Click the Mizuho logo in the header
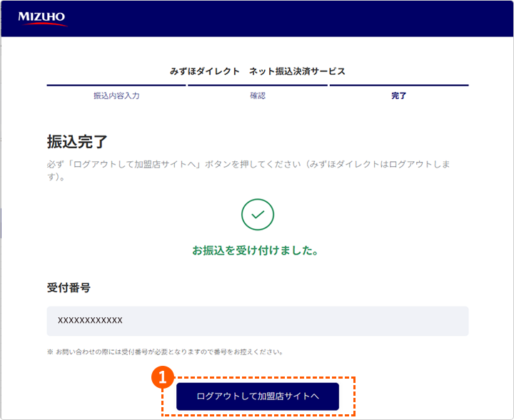Screen dimensions: 514x420 pyautogui.click(x=43, y=19)
